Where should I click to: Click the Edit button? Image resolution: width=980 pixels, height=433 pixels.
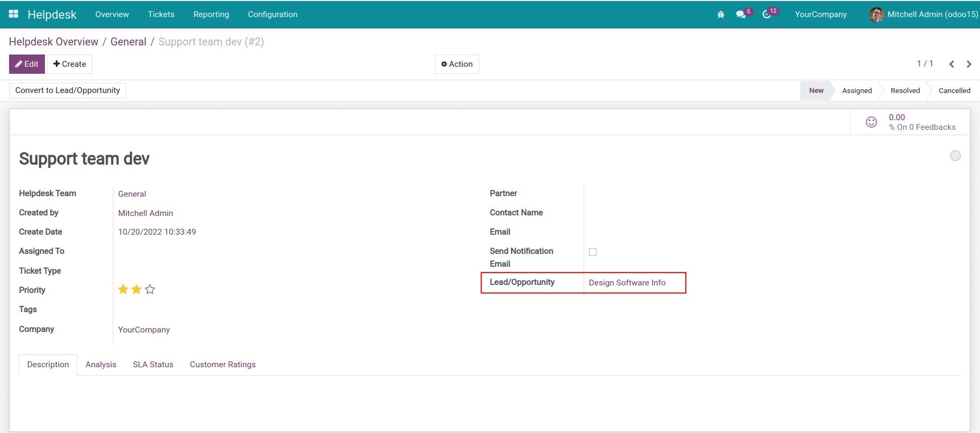[27, 64]
